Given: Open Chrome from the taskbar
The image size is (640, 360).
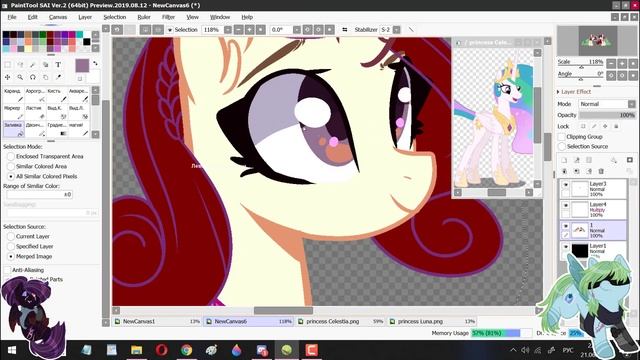Looking at the screenshot, I should (x=187, y=350).
